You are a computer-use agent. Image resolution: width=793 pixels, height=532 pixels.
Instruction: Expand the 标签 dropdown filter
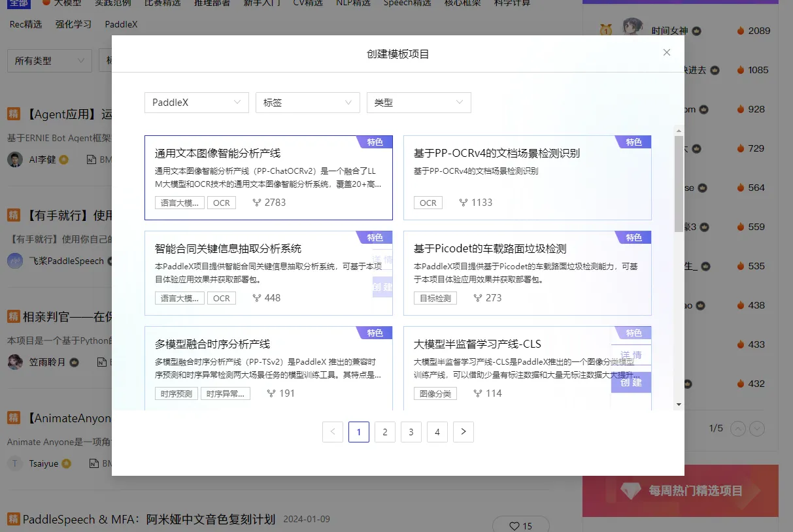(x=307, y=103)
